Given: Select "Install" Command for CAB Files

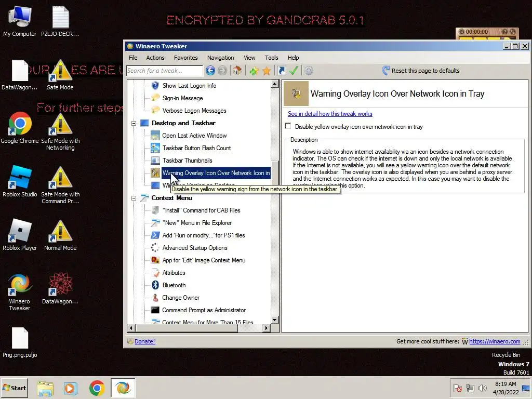Looking at the screenshot, I should [201, 210].
